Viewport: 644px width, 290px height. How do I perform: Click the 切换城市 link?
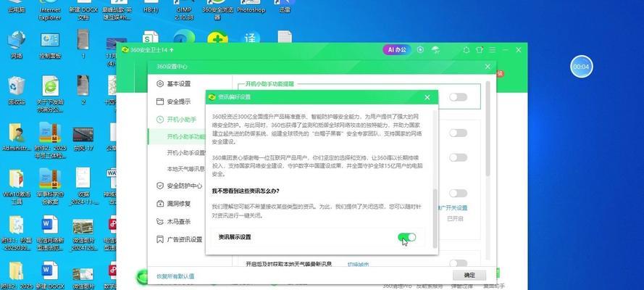tap(358, 264)
